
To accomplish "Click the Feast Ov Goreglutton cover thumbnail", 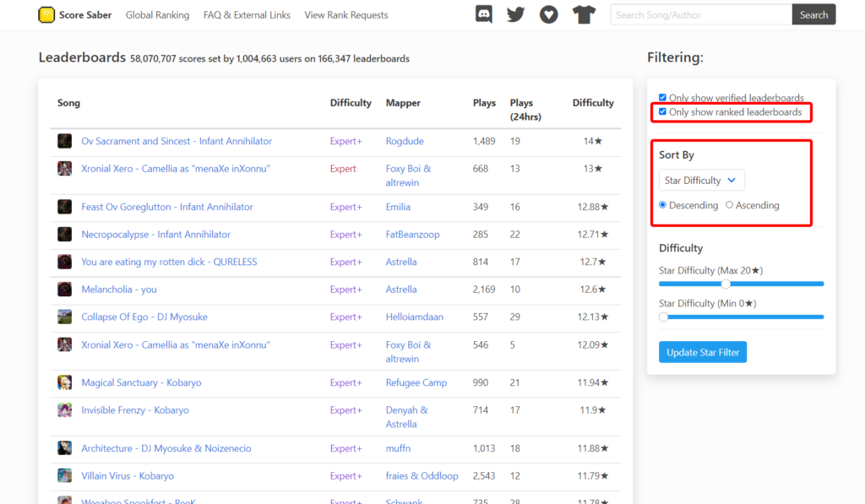I will click(x=64, y=207).
